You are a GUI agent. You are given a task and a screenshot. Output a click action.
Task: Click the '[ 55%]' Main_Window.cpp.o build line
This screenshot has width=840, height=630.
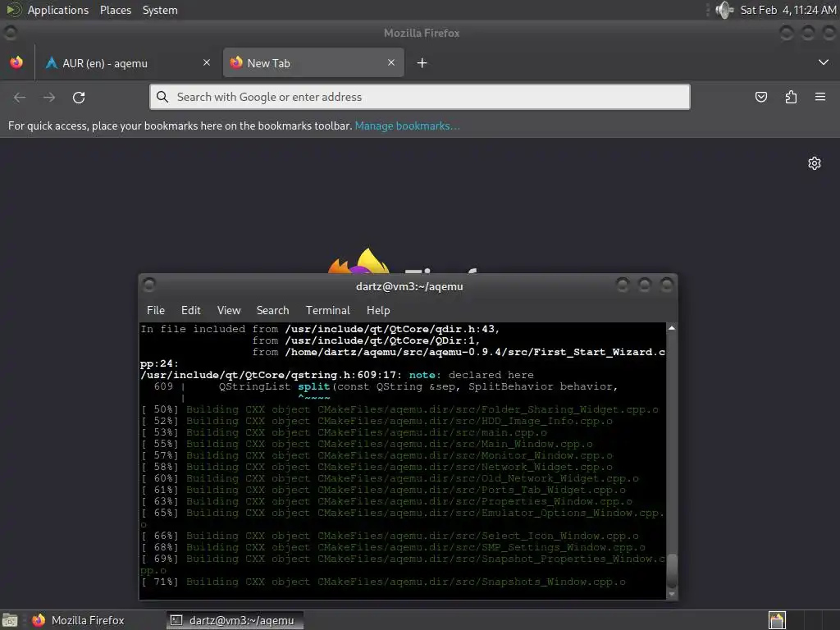click(367, 444)
